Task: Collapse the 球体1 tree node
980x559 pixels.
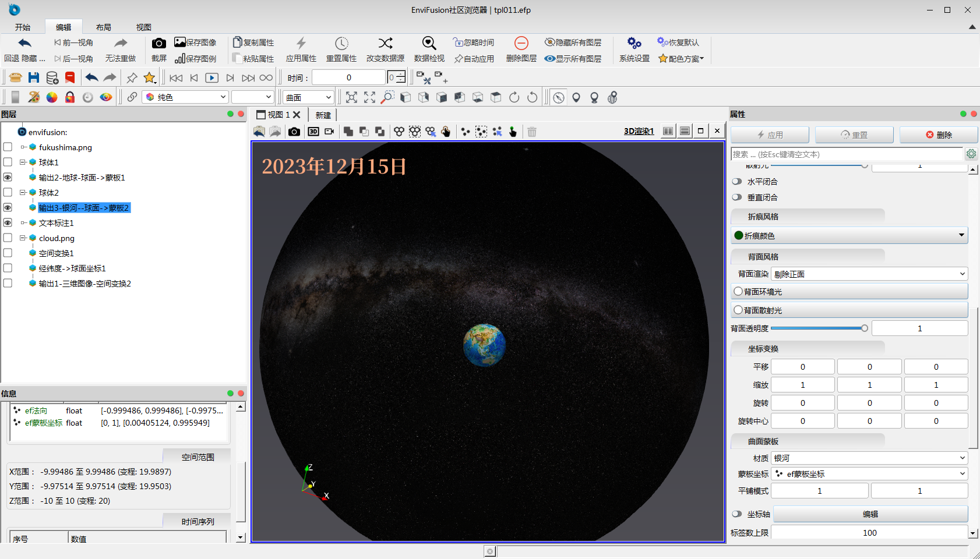Action: coord(23,162)
